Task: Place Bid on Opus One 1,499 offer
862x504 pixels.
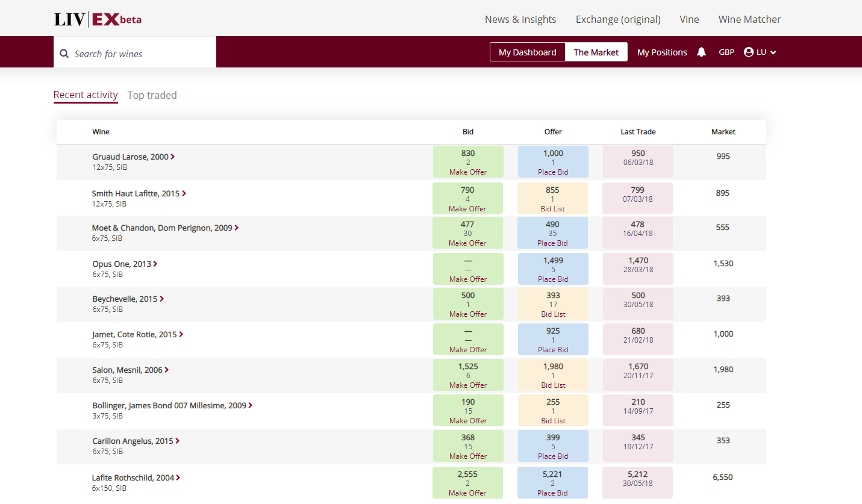Action: click(x=553, y=279)
